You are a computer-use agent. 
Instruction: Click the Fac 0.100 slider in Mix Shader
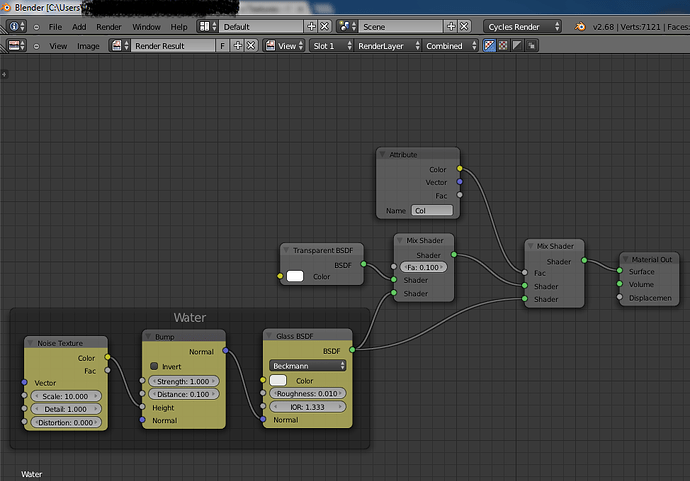pyautogui.click(x=423, y=267)
